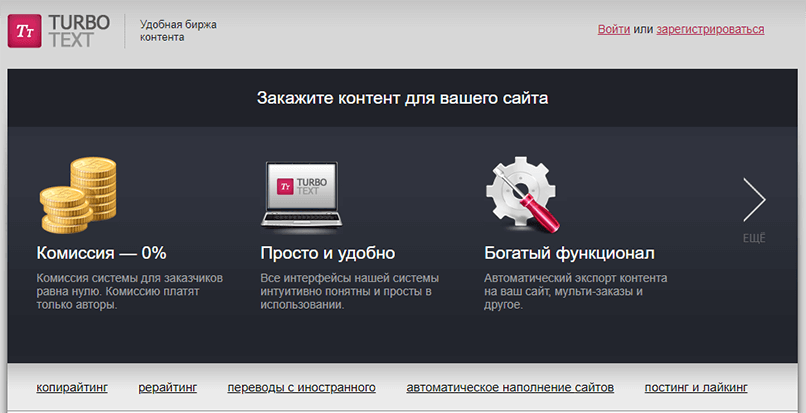The height and width of the screenshot is (413, 806).
Task: Advance the slider with the right chevron arrow
Action: 754,200
